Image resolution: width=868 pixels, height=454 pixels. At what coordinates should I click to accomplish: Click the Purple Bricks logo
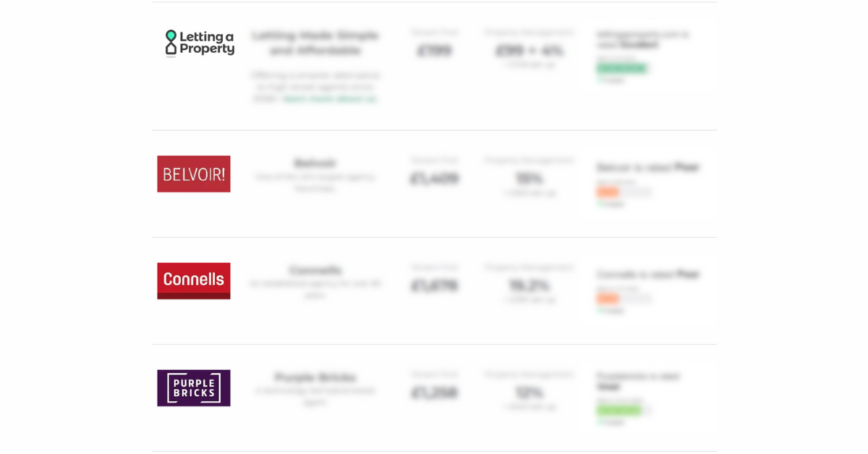point(194,388)
